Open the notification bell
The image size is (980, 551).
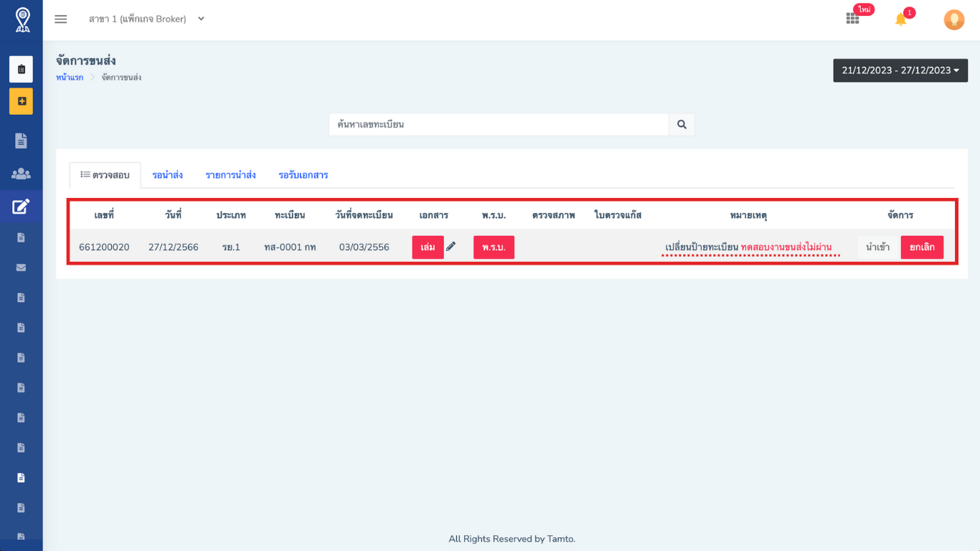[x=901, y=19]
